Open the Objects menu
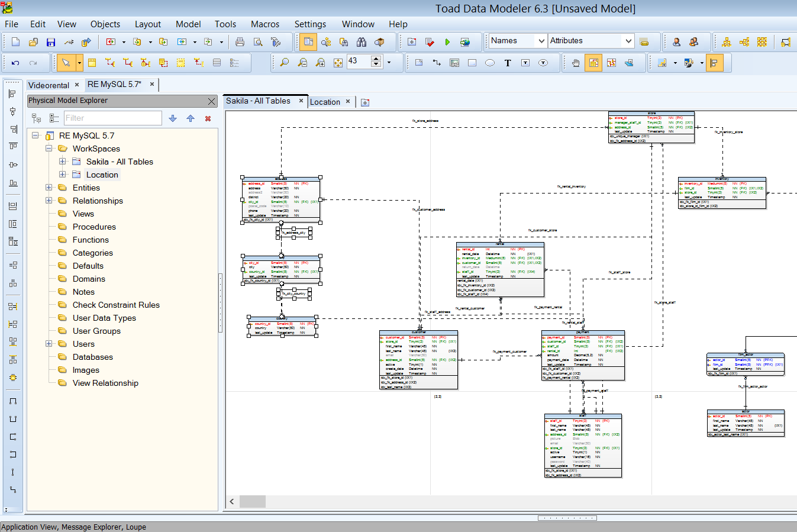 (x=105, y=24)
